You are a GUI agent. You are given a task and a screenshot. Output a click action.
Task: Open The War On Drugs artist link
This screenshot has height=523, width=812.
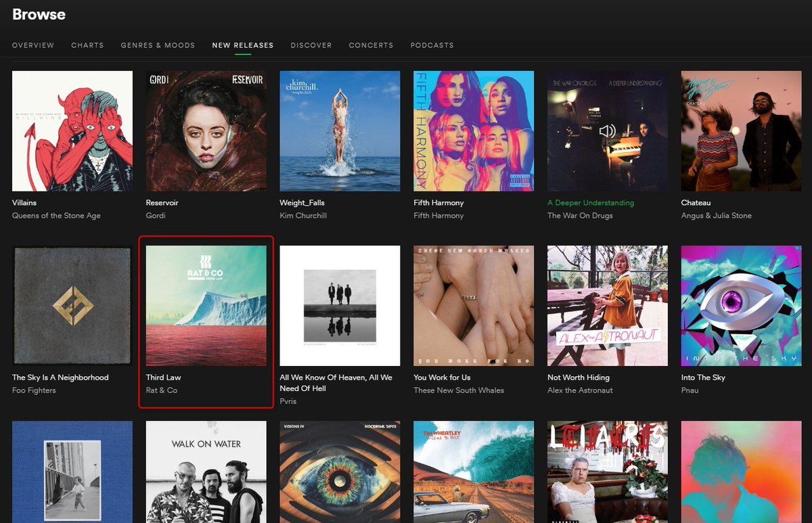click(x=580, y=216)
